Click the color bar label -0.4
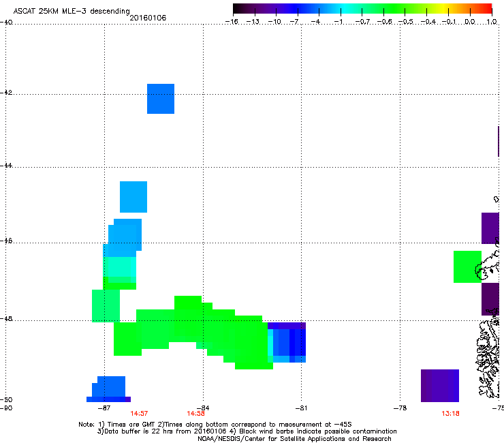This screenshot has width=504, height=443. point(428,22)
